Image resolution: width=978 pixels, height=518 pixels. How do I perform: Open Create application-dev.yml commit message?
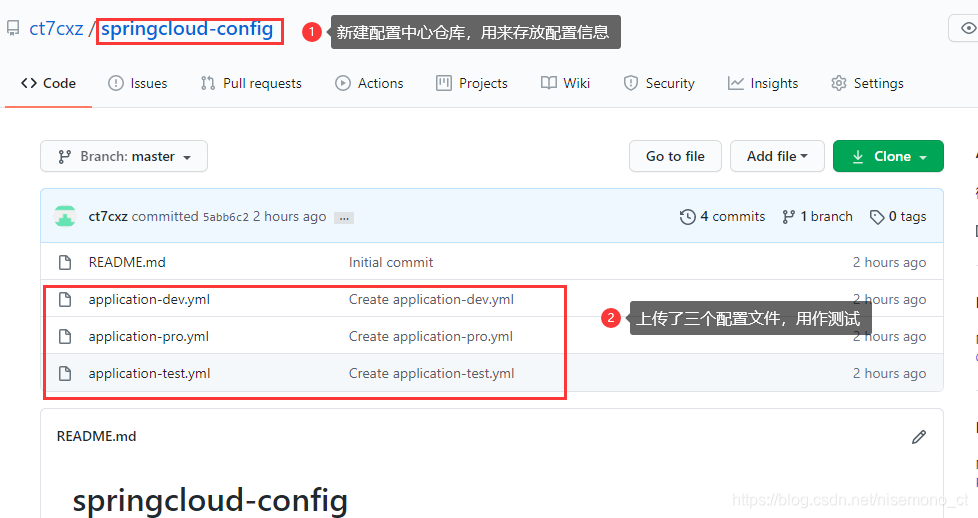431,300
